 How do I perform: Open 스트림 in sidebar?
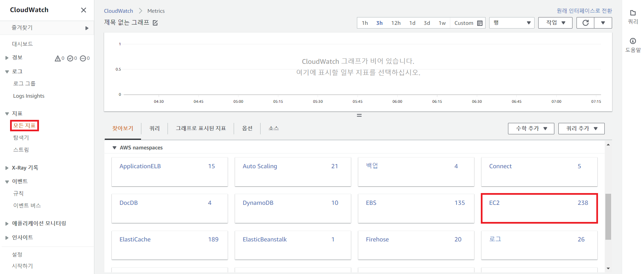point(21,150)
